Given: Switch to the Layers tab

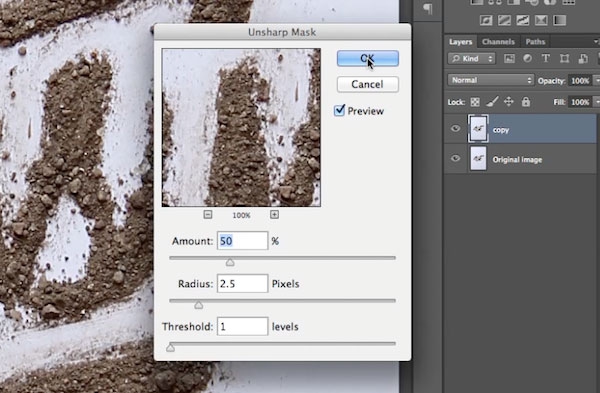Looking at the screenshot, I should click(460, 42).
